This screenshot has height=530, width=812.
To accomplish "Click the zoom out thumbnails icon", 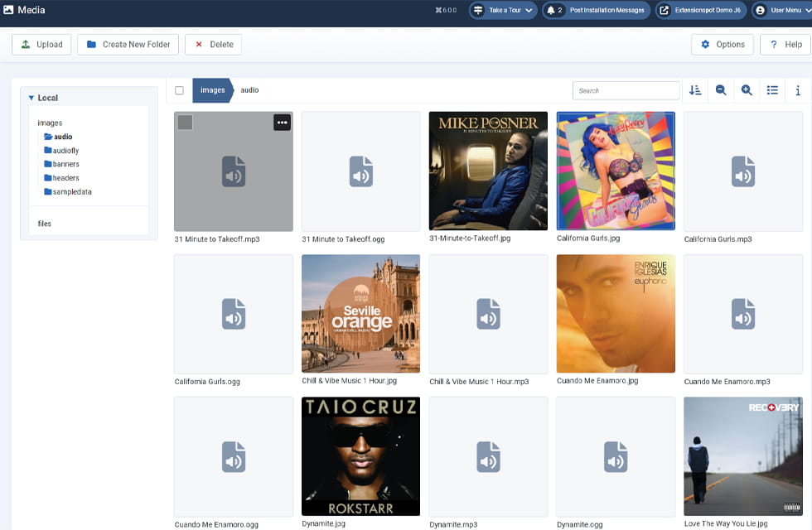I will [721, 90].
